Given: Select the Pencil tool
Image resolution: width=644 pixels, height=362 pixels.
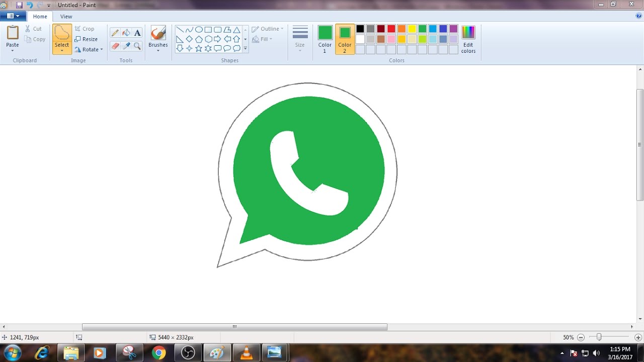Looking at the screenshot, I should click(115, 32).
